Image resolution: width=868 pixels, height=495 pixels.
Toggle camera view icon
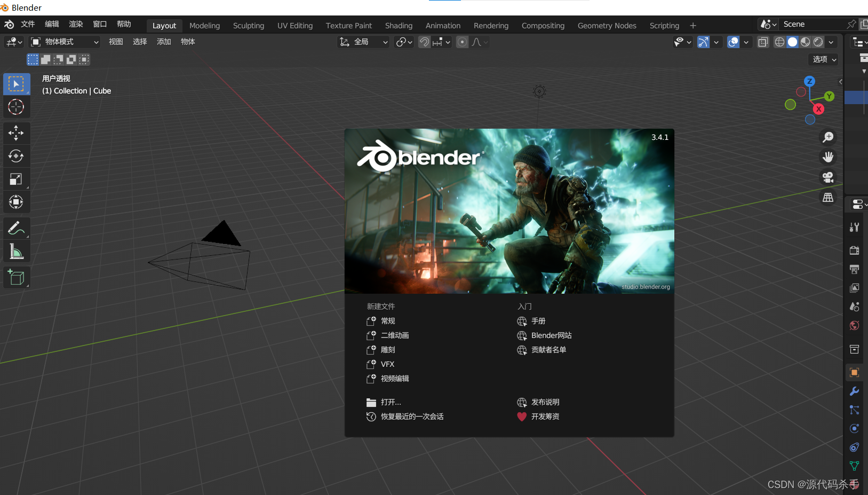coord(828,177)
